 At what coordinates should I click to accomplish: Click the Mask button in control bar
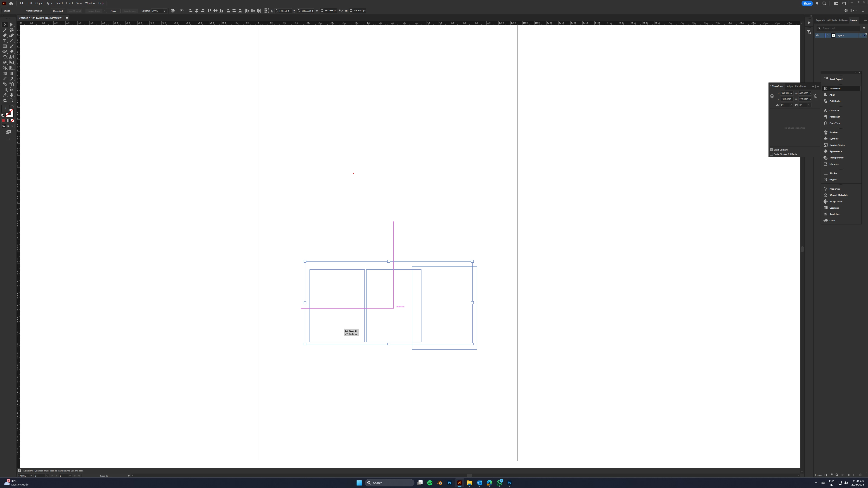point(113,11)
